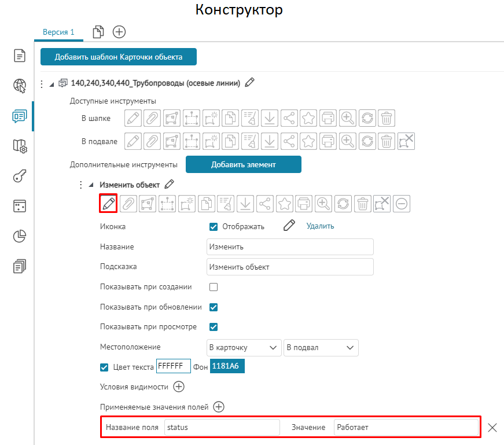Click the add version plus icon
This screenshot has width=504, height=445.
tap(119, 32)
